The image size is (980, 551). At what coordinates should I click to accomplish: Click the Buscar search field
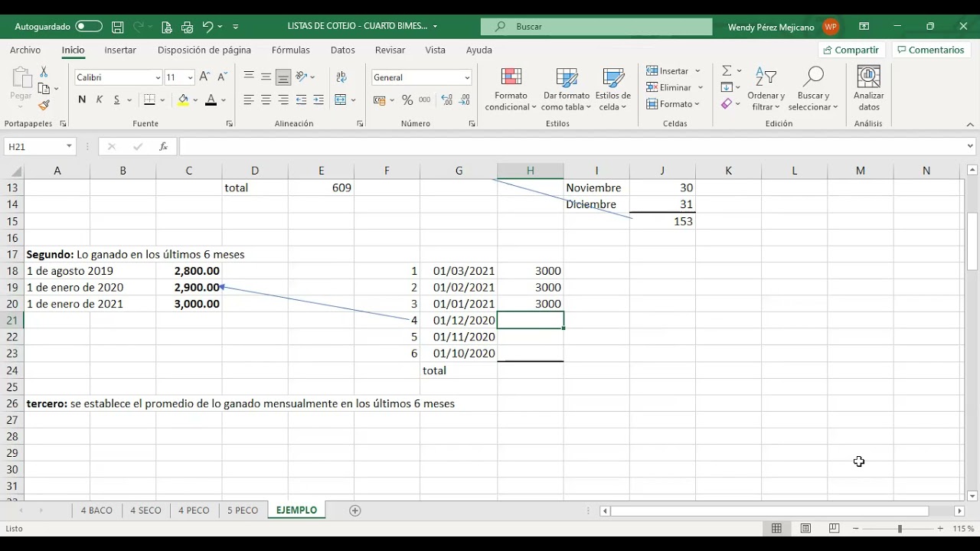click(x=596, y=26)
